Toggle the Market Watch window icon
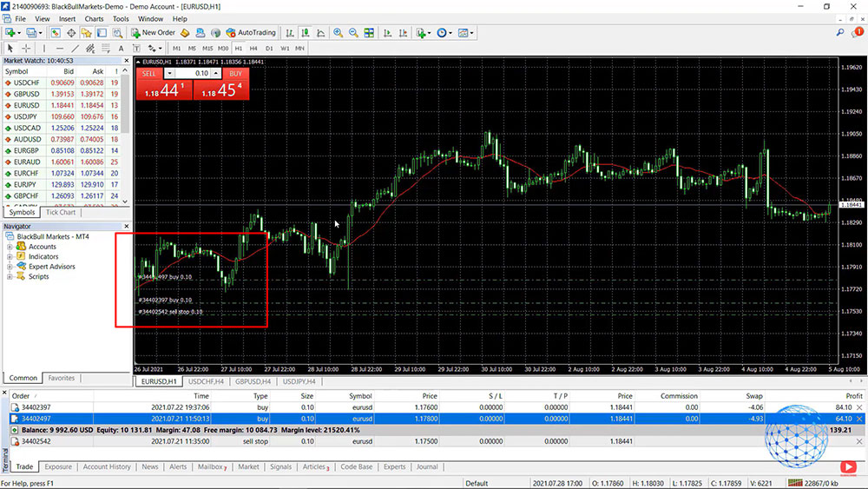 tap(56, 33)
